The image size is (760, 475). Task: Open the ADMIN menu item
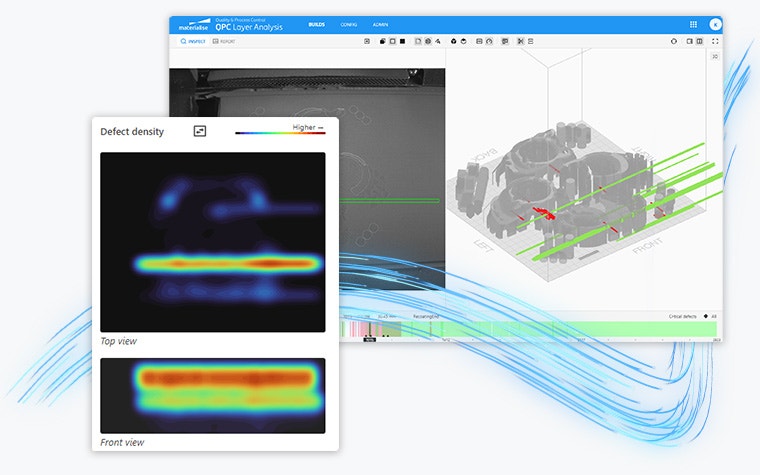(x=380, y=24)
